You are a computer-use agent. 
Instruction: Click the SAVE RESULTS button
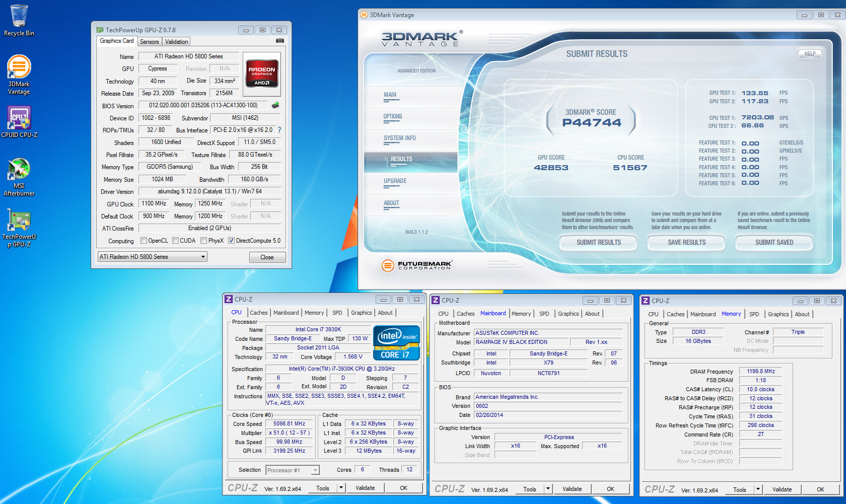[x=686, y=243]
